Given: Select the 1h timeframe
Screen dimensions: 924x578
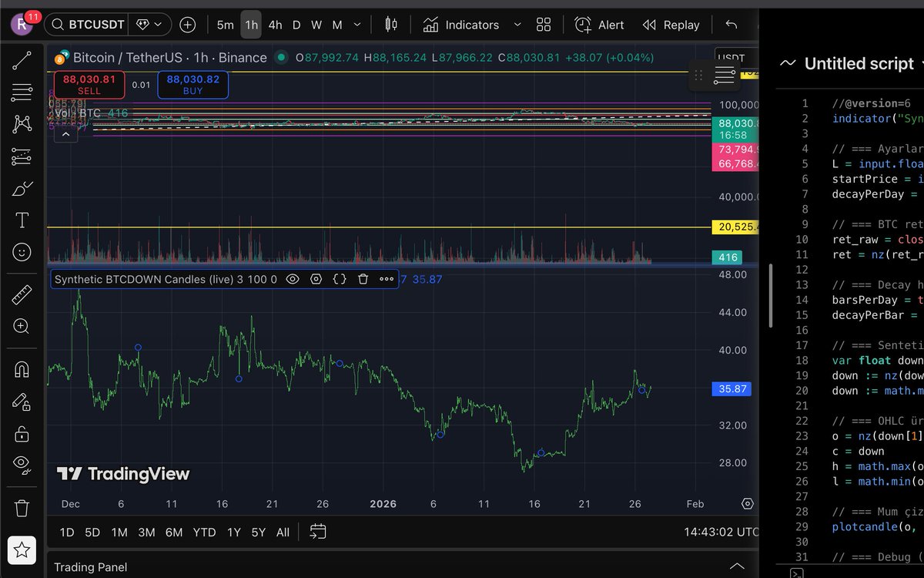Looking at the screenshot, I should tap(251, 25).
